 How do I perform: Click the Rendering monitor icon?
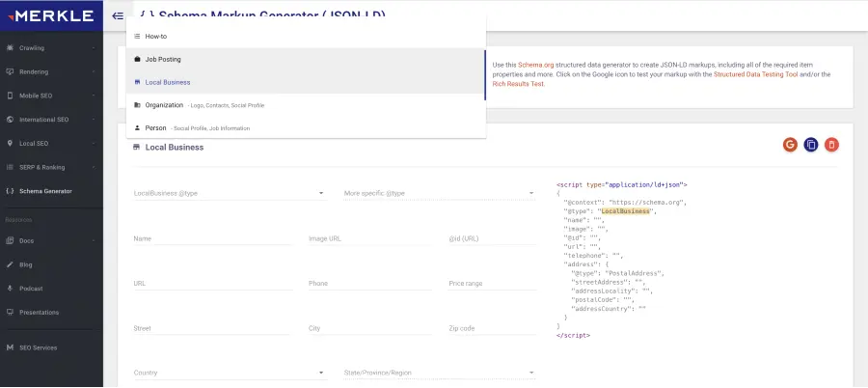click(10, 72)
